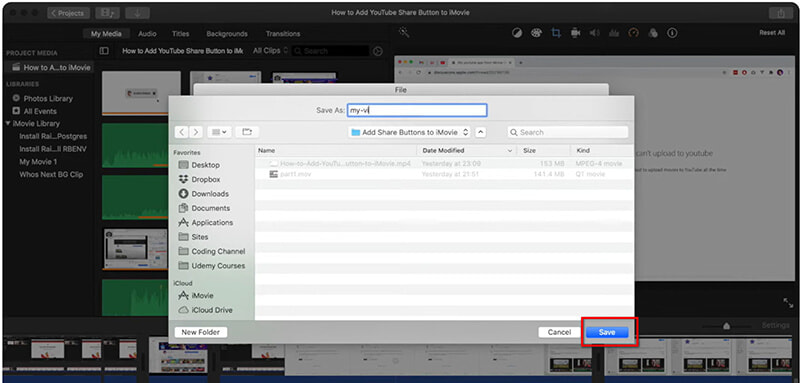The height and width of the screenshot is (383, 800).
Task: Open the Volume speaker icon
Action: [594, 33]
